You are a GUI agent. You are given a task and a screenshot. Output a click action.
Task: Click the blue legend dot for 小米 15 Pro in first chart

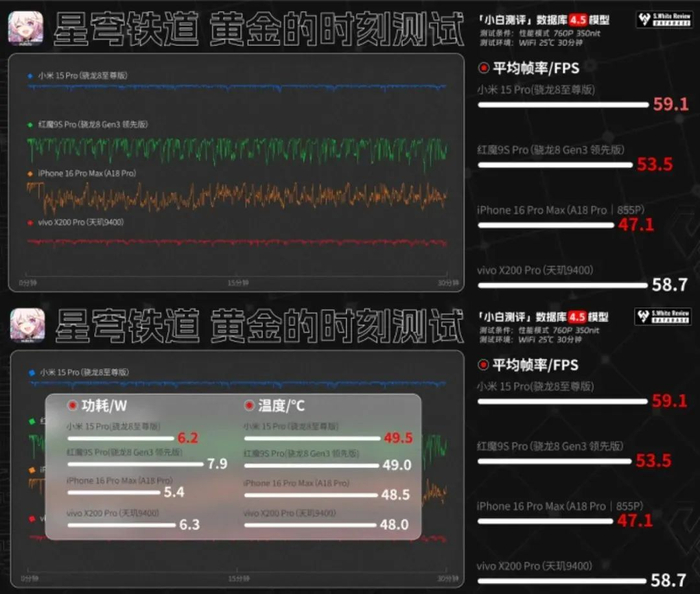(x=30, y=76)
